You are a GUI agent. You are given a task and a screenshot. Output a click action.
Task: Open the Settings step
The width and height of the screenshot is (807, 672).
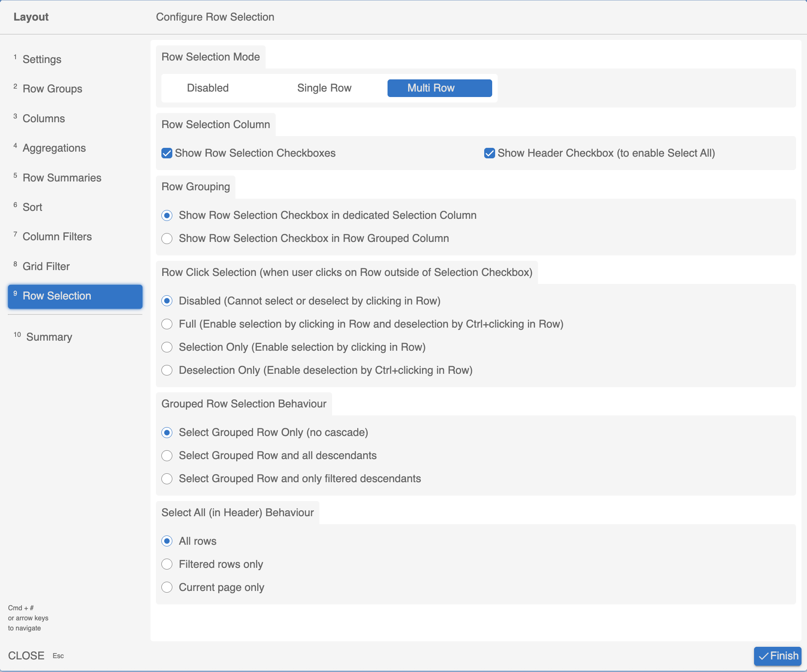42,60
